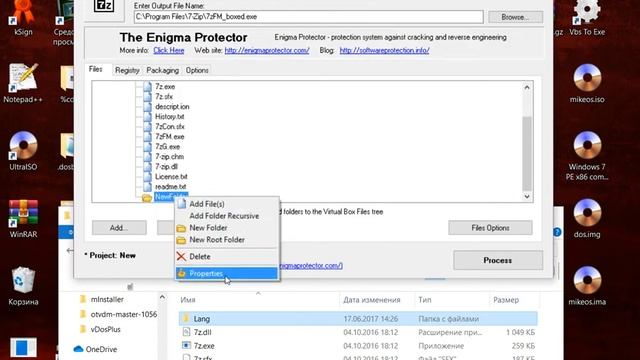The width and height of the screenshot is (640, 360).
Task: Select 7zCon.sfx in the files tree
Action: [170, 127]
